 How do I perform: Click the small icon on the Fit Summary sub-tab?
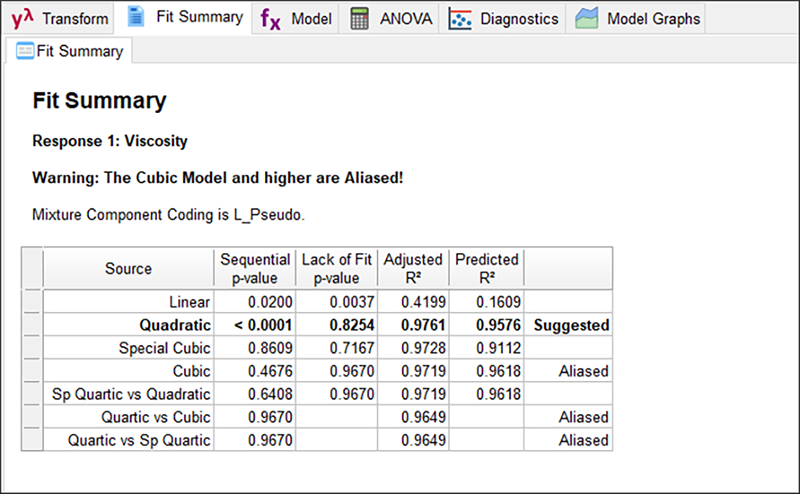click(25, 51)
